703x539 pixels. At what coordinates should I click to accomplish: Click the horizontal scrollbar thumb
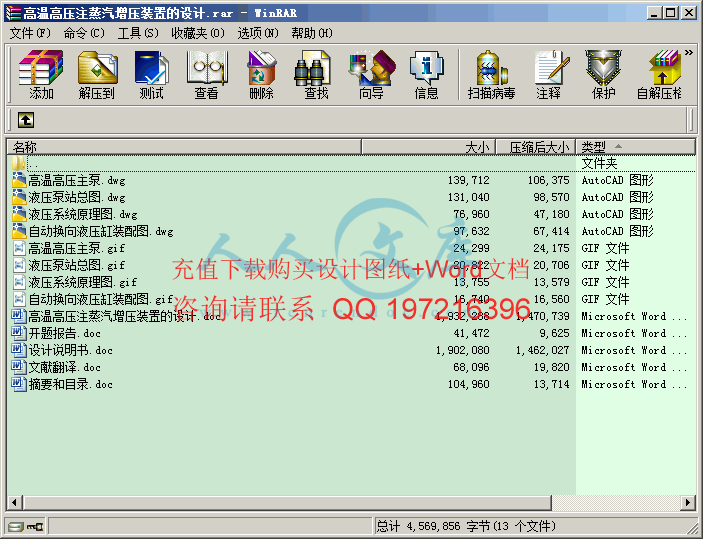pyautogui.click(x=287, y=502)
